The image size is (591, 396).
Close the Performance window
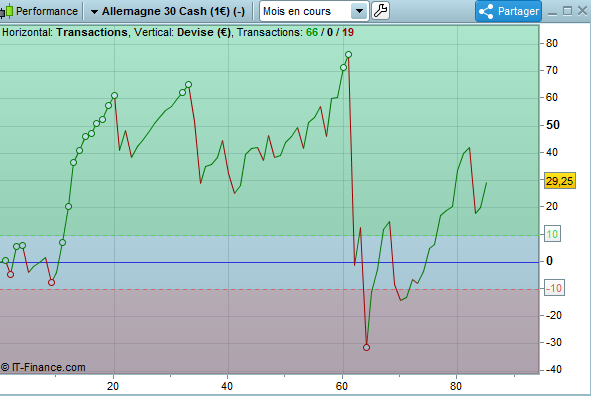[x=582, y=11]
